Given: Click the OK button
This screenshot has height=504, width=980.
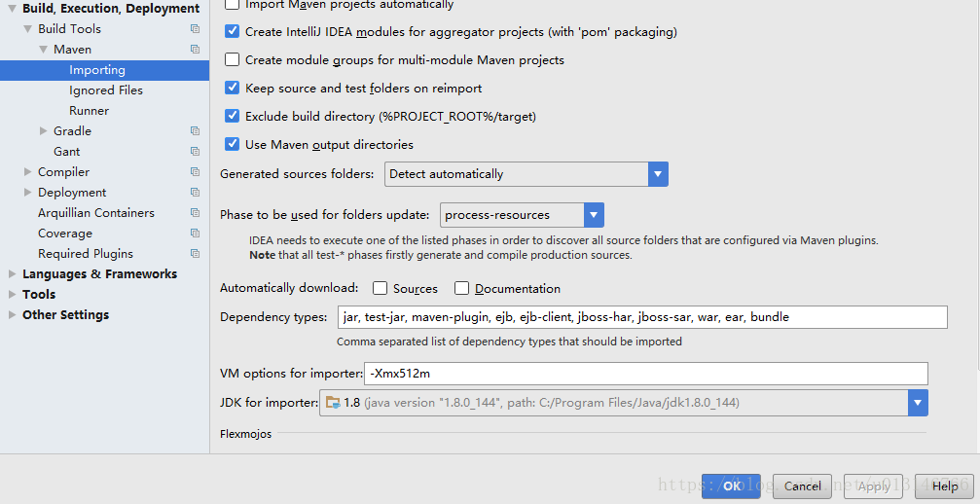Looking at the screenshot, I should [x=731, y=486].
